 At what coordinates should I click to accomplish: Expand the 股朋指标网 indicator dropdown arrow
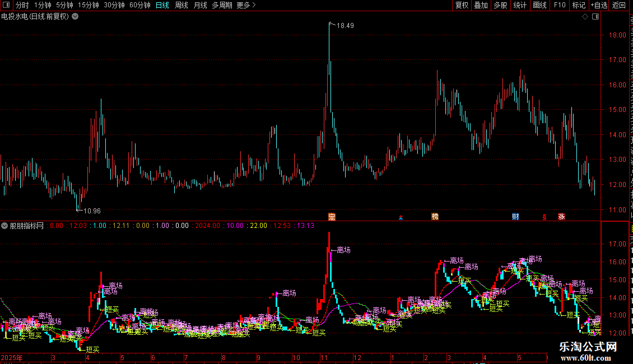pos(4,226)
